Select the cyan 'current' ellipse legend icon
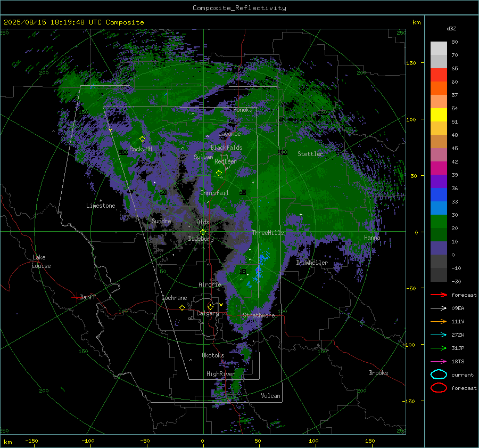This screenshot has height=448, width=479. click(439, 374)
